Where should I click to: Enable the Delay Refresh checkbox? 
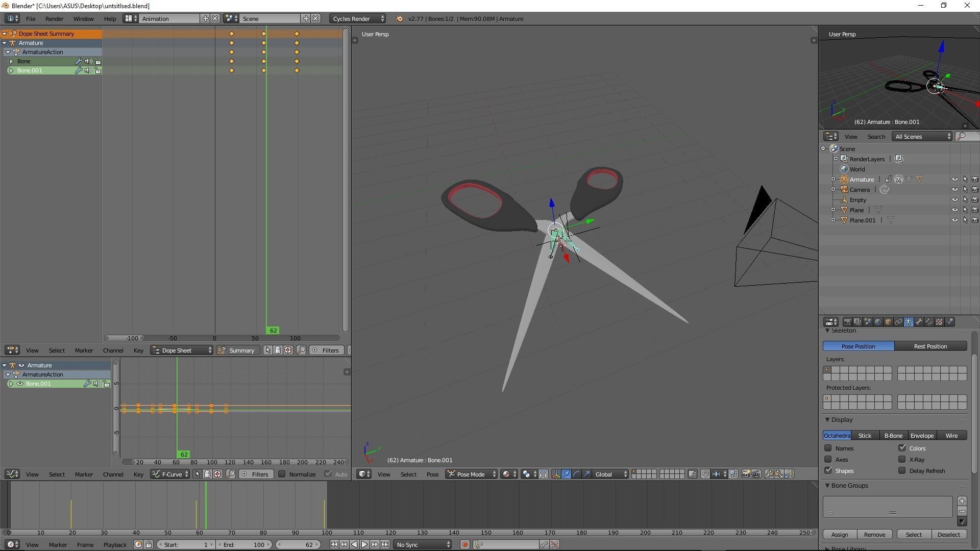pos(902,470)
